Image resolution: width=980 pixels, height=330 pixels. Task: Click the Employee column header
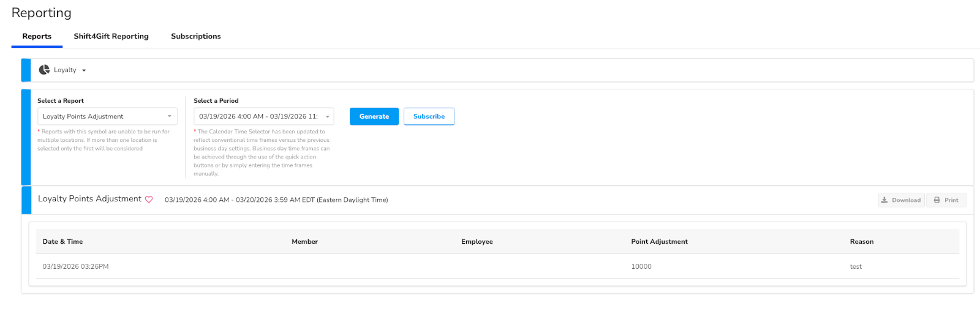(x=477, y=242)
